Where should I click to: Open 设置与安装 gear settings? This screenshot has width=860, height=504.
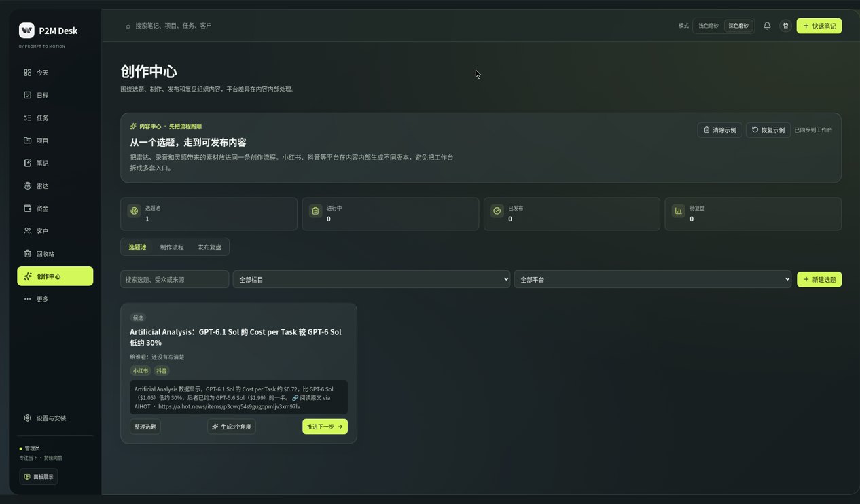tap(55, 418)
